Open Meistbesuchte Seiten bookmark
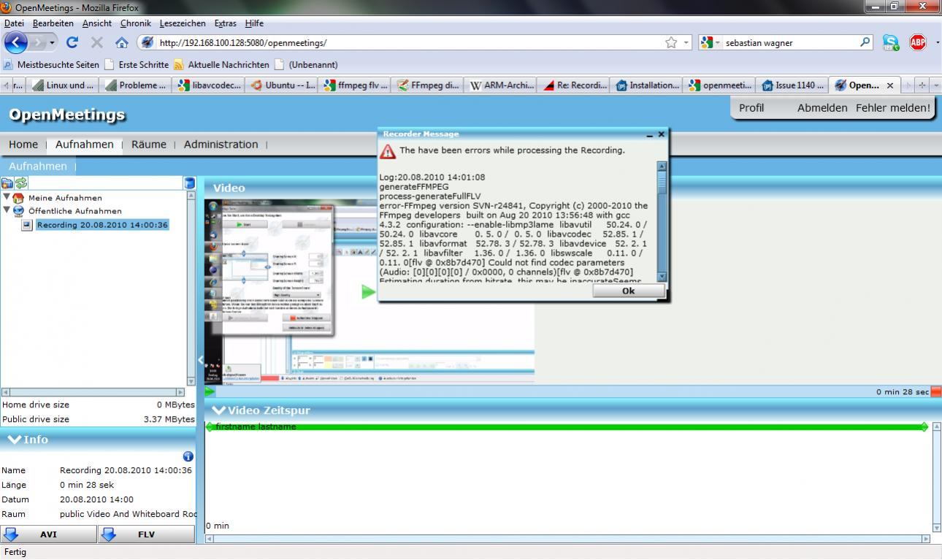Viewport: 942px width, 560px height. pyautogui.click(x=52, y=65)
